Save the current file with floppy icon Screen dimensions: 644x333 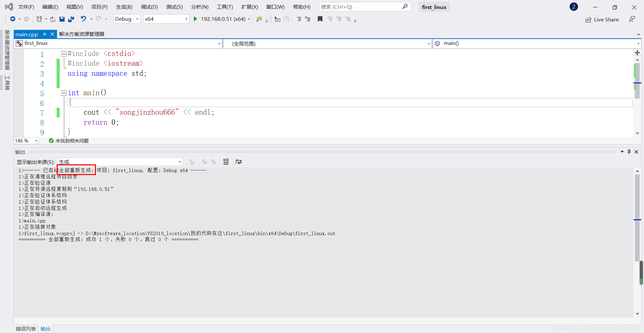62,19
